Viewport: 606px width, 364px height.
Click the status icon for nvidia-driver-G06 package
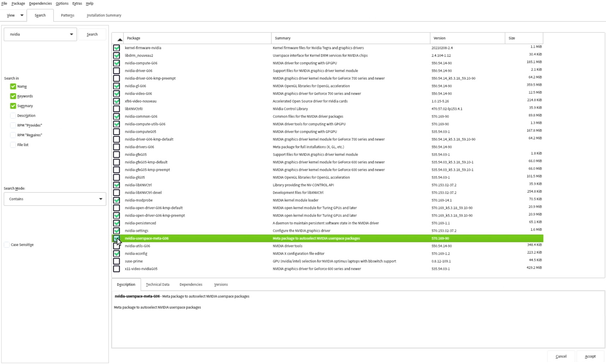(x=117, y=71)
